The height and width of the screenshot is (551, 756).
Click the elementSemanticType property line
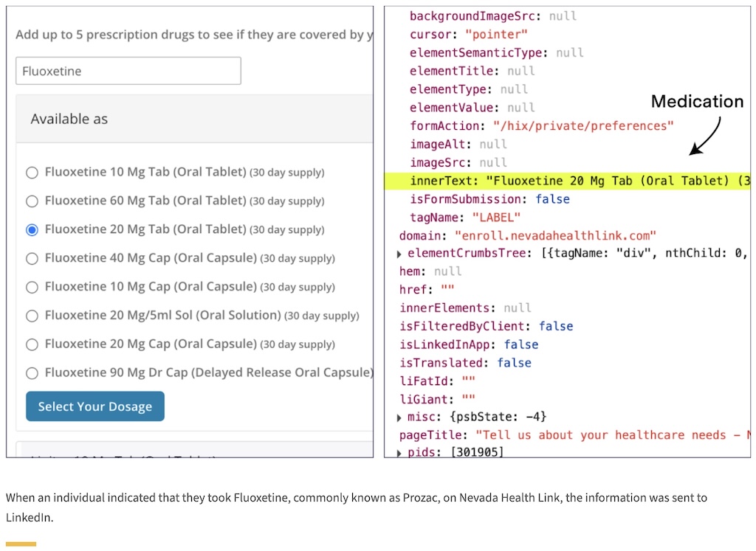coord(497,53)
